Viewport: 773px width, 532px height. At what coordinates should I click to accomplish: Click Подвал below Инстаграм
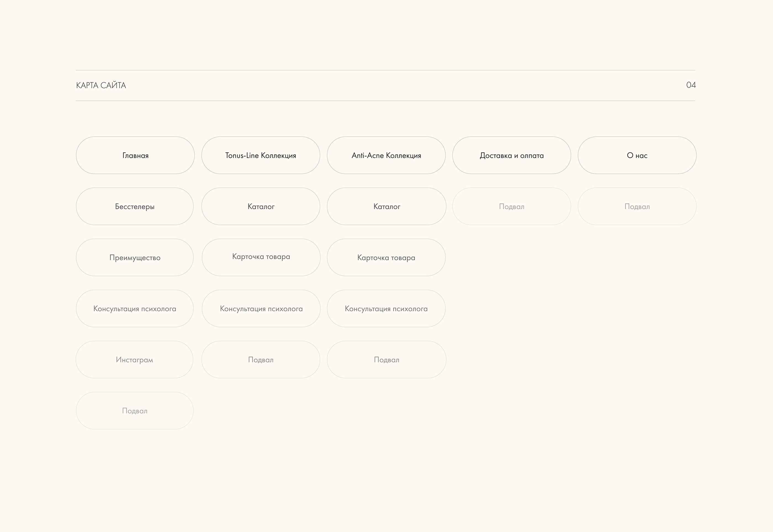(134, 410)
